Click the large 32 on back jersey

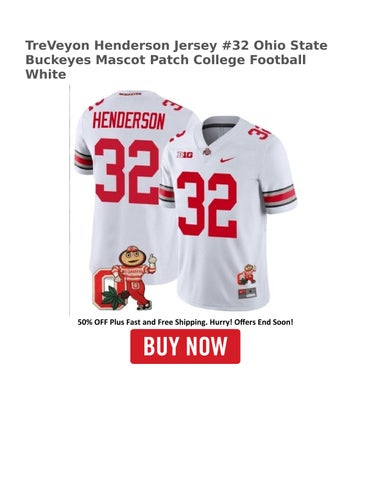pos(127,171)
